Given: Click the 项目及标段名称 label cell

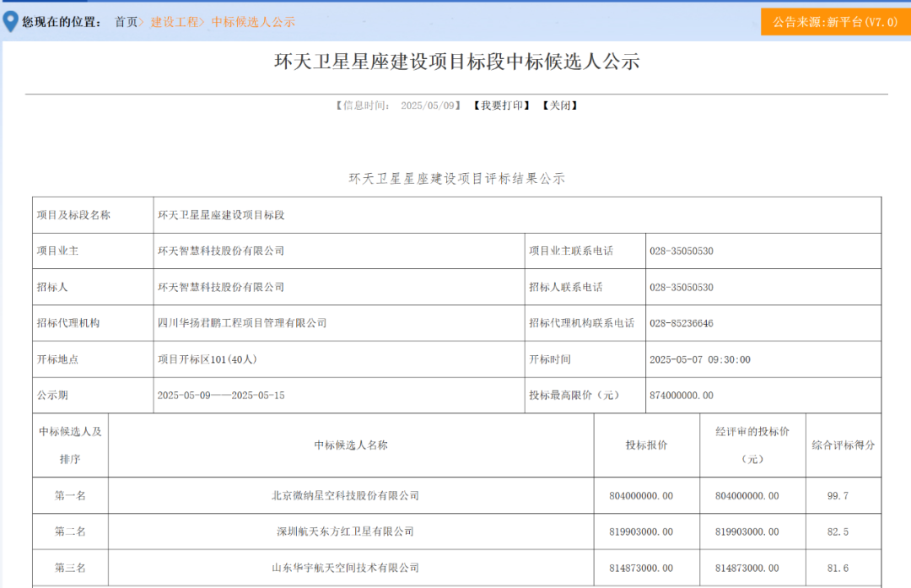Looking at the screenshot, I should 93,215.
